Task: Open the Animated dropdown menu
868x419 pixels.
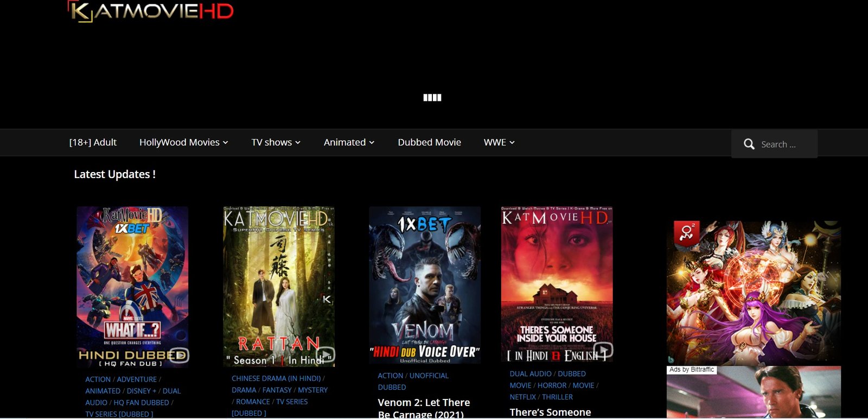Action: click(x=349, y=142)
